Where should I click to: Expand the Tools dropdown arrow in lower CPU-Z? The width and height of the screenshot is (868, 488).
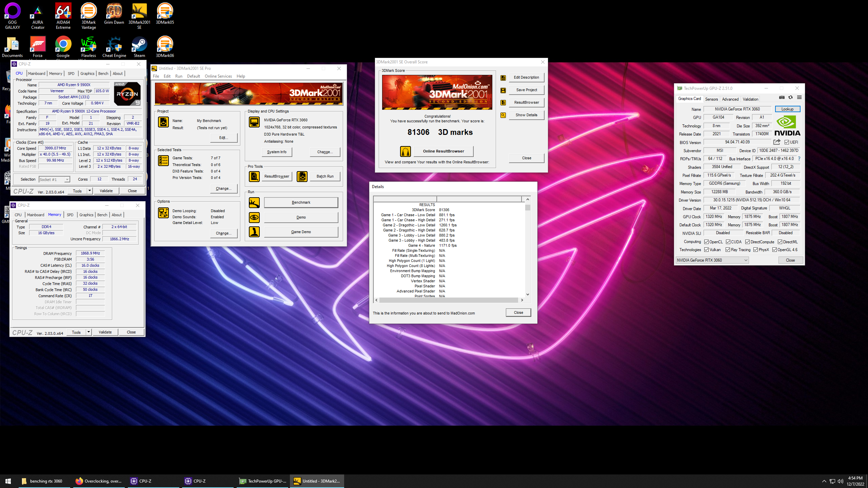click(x=88, y=332)
